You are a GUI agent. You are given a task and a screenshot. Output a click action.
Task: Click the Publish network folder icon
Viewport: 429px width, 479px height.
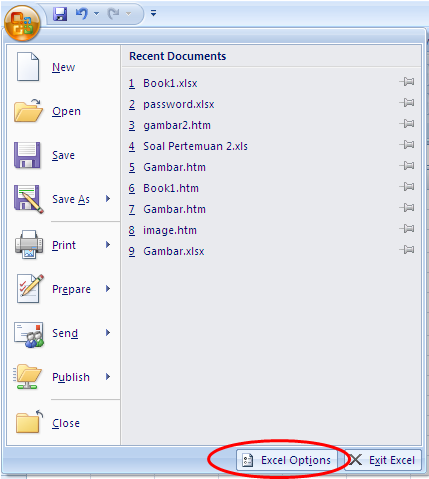[x=27, y=377]
